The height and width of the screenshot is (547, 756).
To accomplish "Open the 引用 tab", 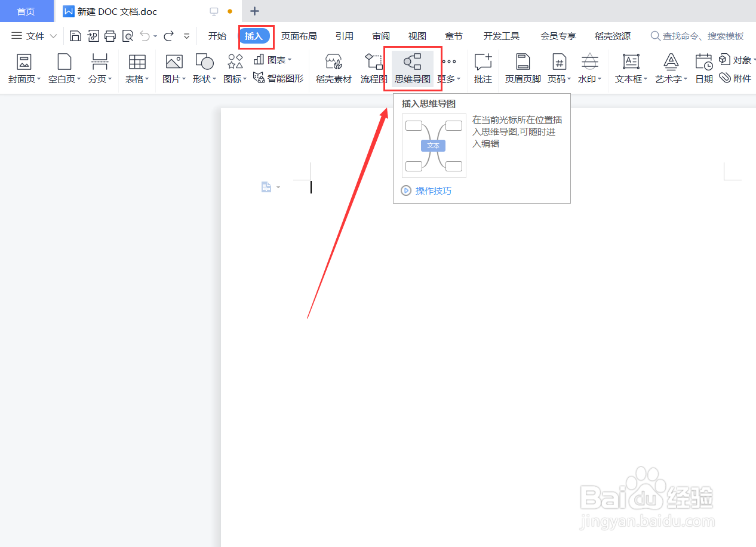I will click(x=344, y=36).
